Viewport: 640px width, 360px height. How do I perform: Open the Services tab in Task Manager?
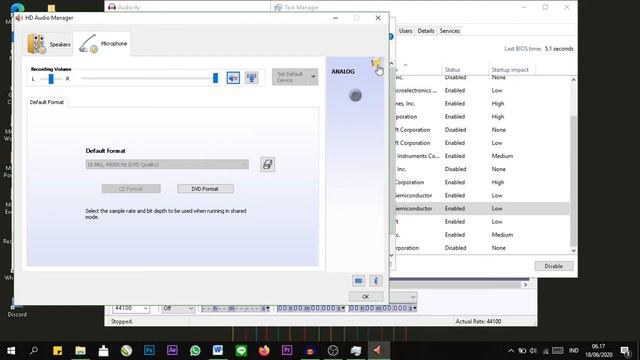(449, 31)
